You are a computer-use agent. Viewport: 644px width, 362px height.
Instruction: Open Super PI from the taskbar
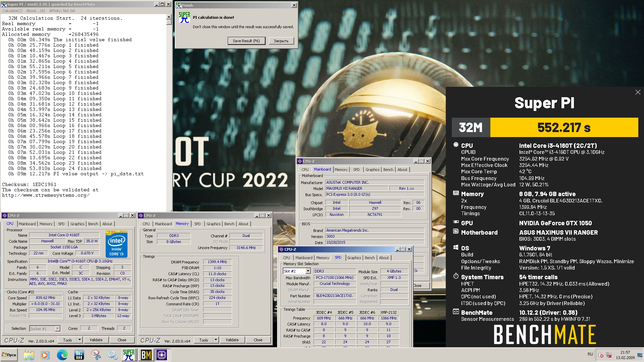click(x=128, y=355)
